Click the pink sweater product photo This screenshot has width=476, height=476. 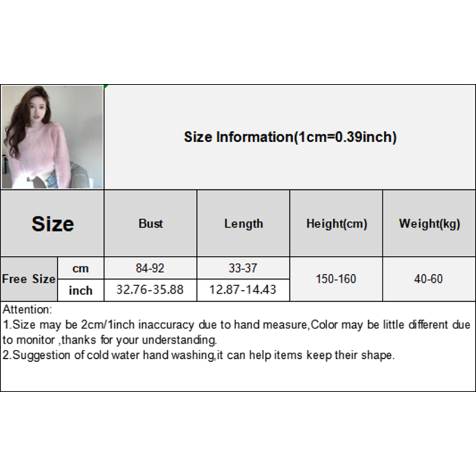[52, 137]
